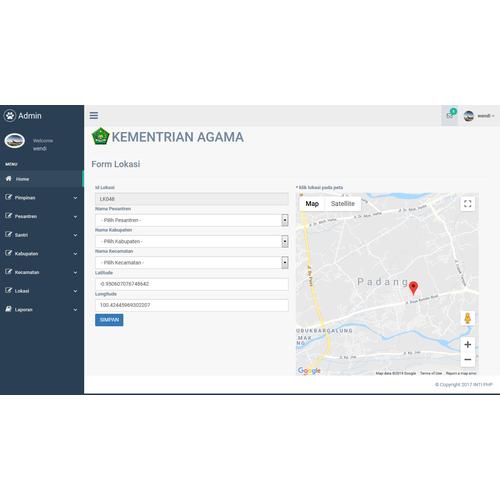
Task: Click the Admin paw logo icon
Action: [x=10, y=116]
